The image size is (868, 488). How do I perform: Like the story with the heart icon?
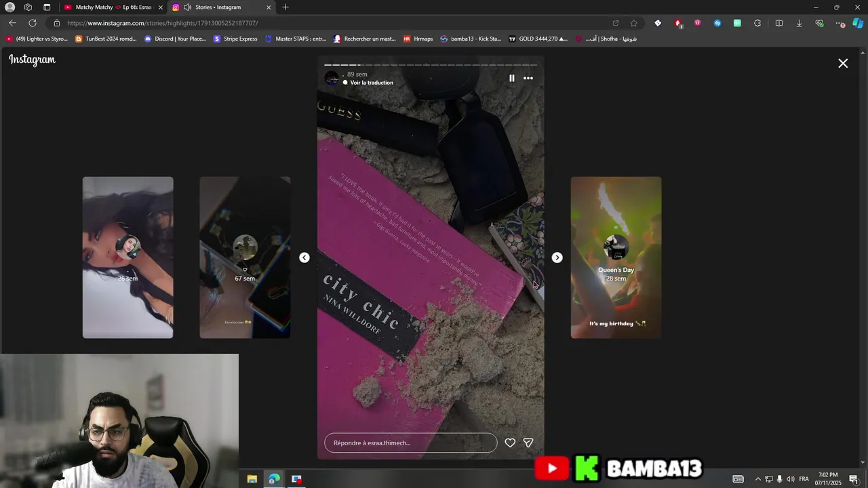tap(510, 443)
